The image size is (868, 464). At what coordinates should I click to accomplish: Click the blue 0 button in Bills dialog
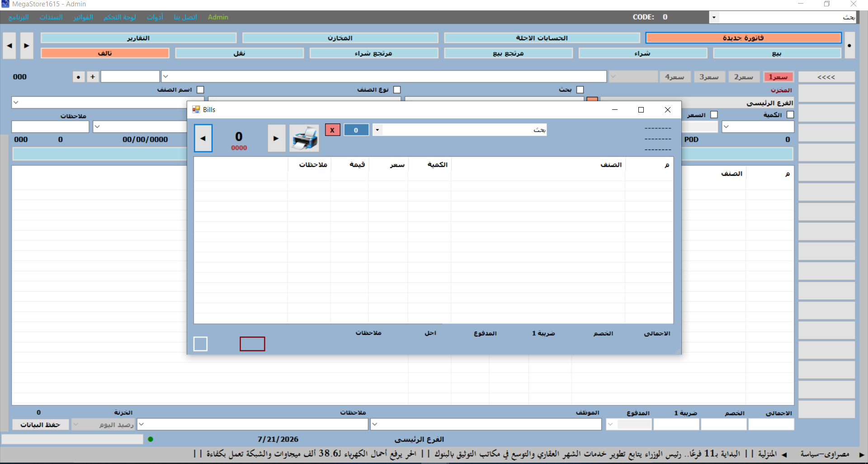tap(356, 130)
